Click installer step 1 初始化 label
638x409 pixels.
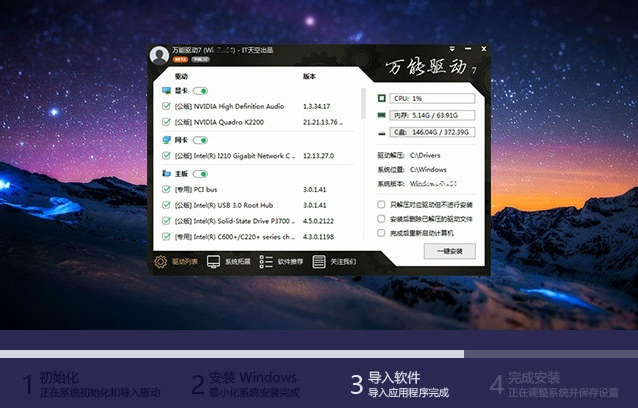(x=59, y=378)
